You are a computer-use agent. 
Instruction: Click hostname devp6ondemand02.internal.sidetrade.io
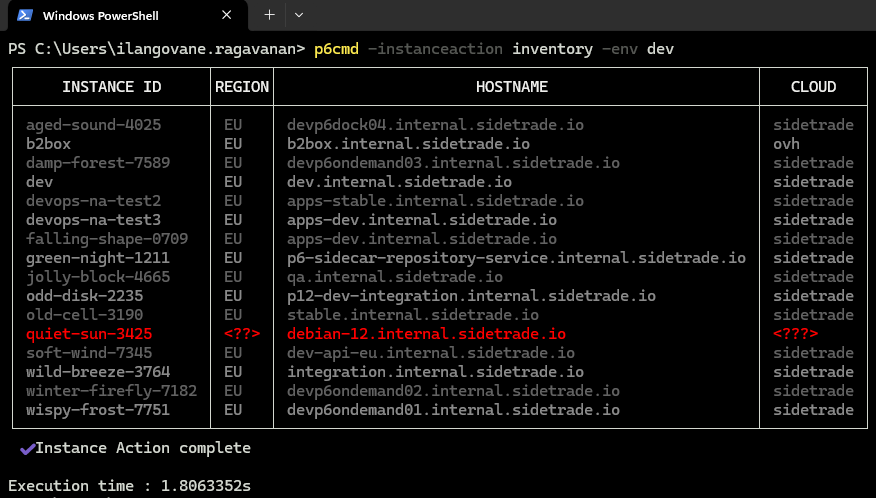pyautogui.click(x=453, y=391)
